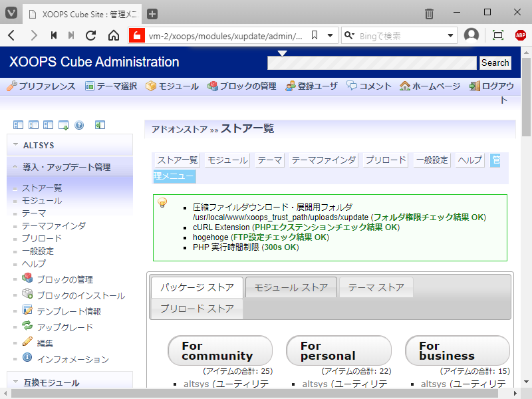The height and width of the screenshot is (399, 532).
Task: Click the Bingで検索 search field
Action: pos(400,36)
